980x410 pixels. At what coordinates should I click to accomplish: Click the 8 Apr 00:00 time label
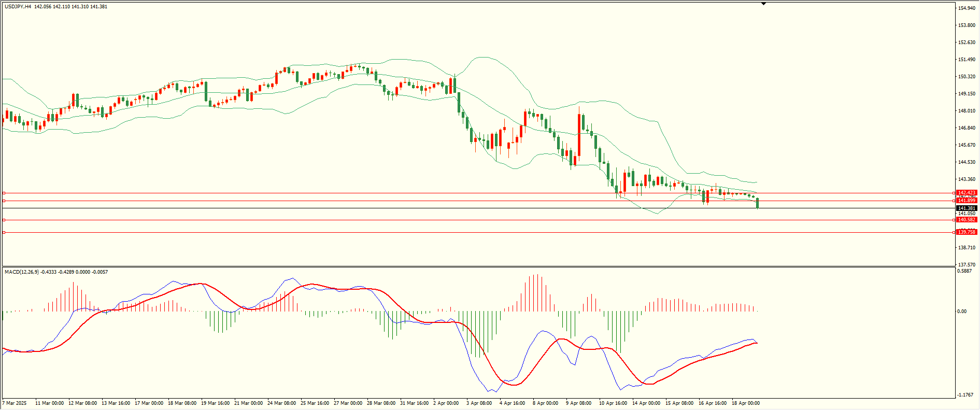click(545, 403)
